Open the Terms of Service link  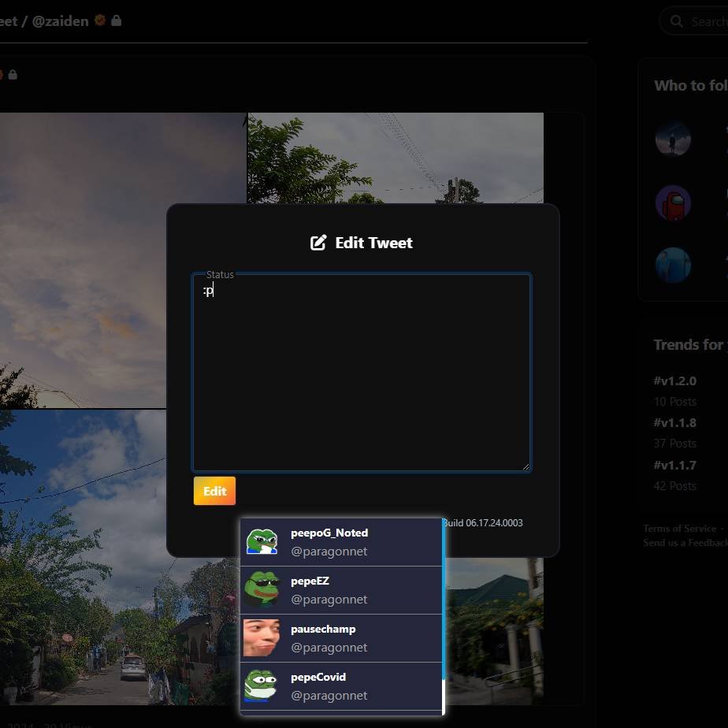[x=679, y=529]
